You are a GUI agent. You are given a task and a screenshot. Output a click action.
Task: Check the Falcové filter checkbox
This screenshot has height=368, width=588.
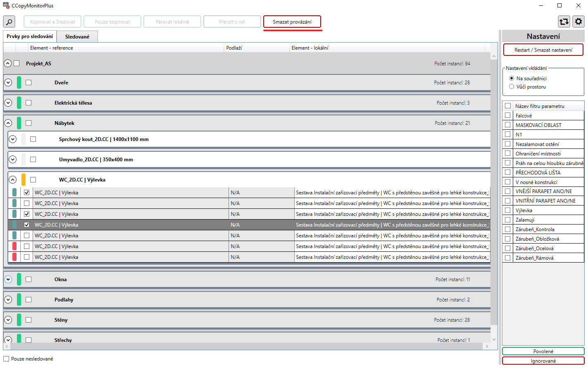(x=508, y=115)
